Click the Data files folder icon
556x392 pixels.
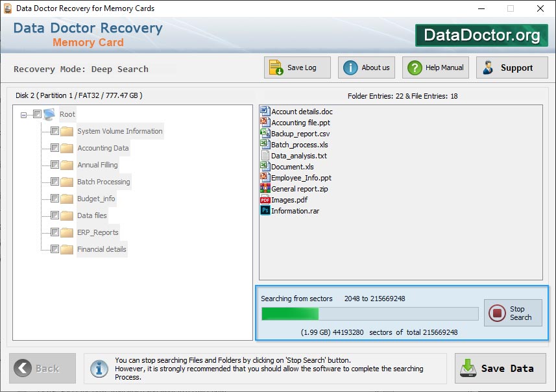coord(67,215)
